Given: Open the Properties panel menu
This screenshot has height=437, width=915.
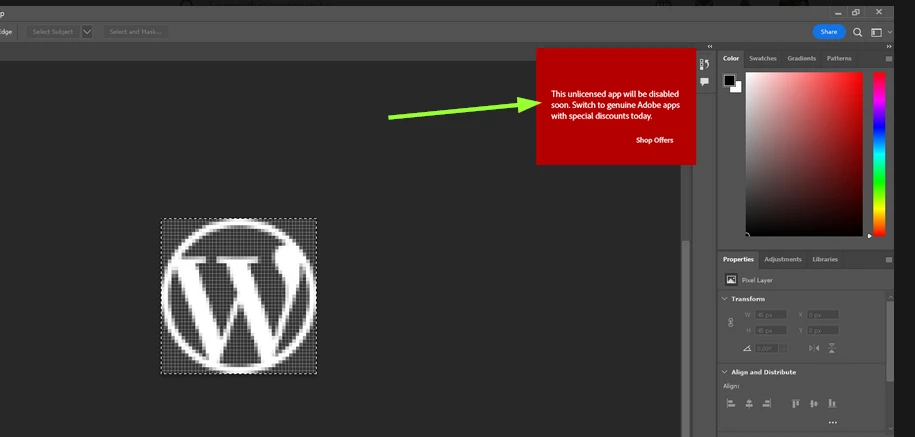Looking at the screenshot, I should point(889,260).
